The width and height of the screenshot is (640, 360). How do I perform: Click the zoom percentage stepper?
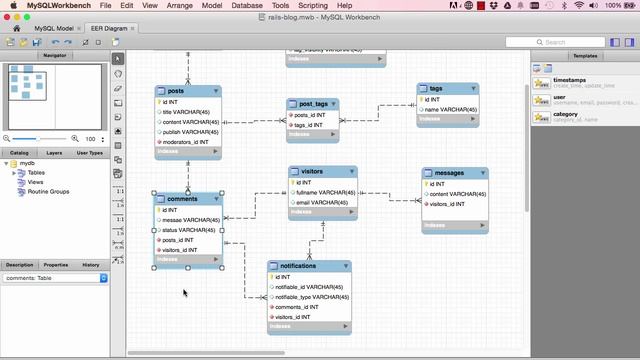pos(103,139)
